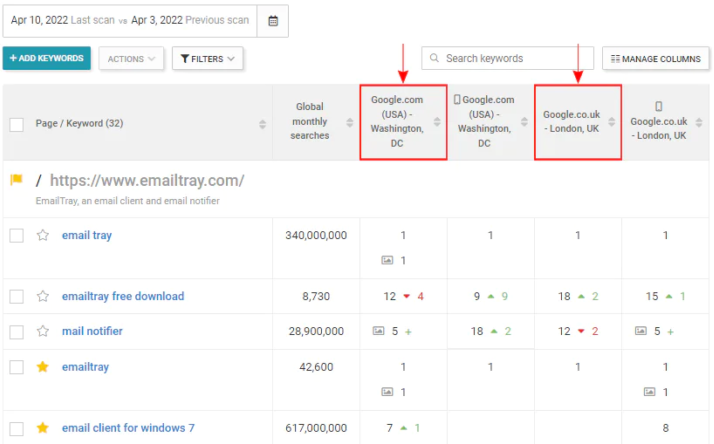Open Manage Columns settings
This screenshot has height=444, width=714.
coord(656,59)
